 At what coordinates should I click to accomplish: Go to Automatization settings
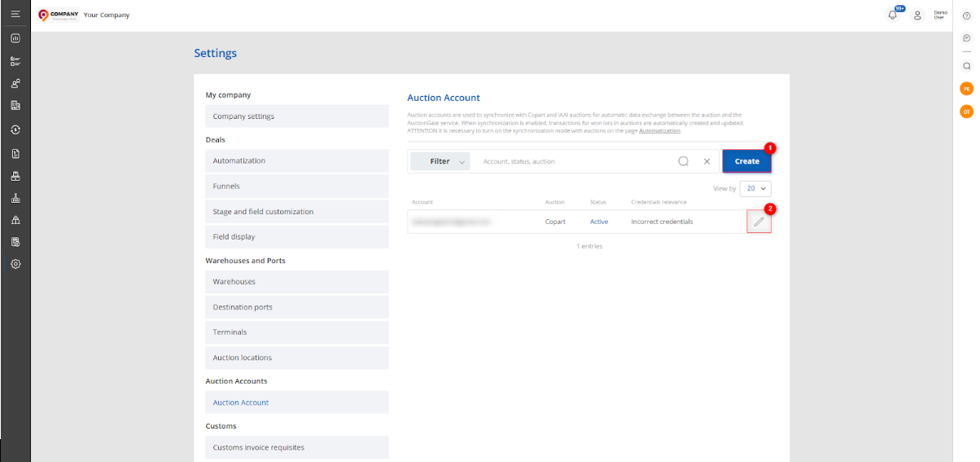pos(296,161)
